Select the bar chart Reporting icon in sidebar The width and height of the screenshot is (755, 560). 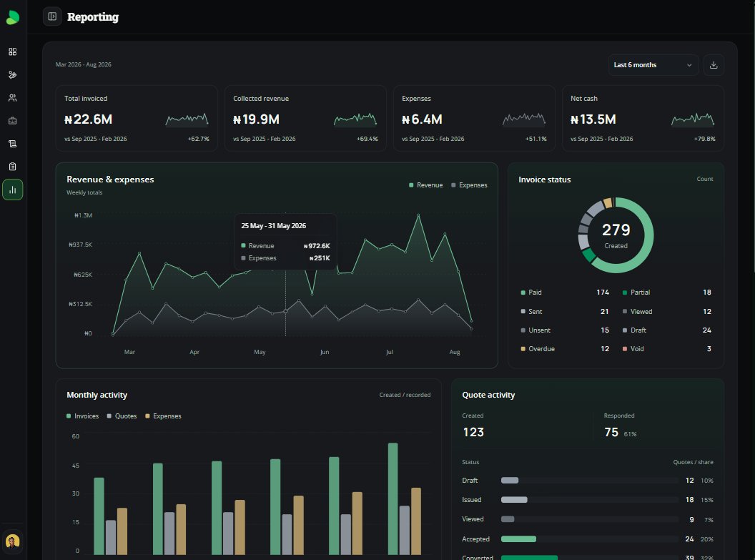(x=13, y=190)
